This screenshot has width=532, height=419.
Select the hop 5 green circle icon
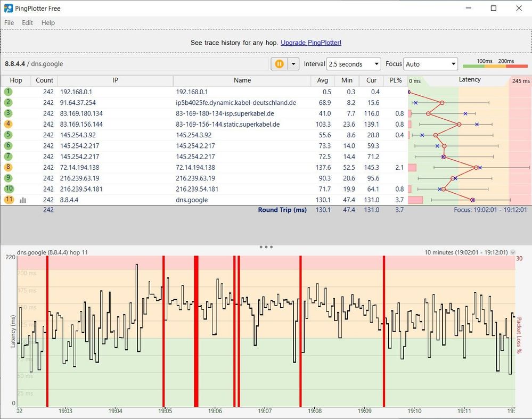8,135
